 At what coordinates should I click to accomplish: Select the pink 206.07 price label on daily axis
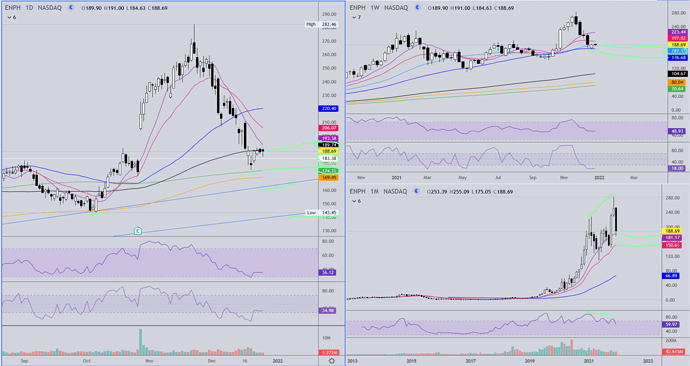point(327,128)
